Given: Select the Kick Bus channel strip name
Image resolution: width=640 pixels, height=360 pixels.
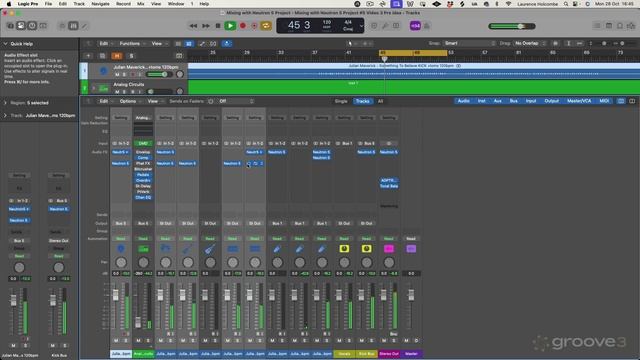Looking at the screenshot, I should [367, 354].
